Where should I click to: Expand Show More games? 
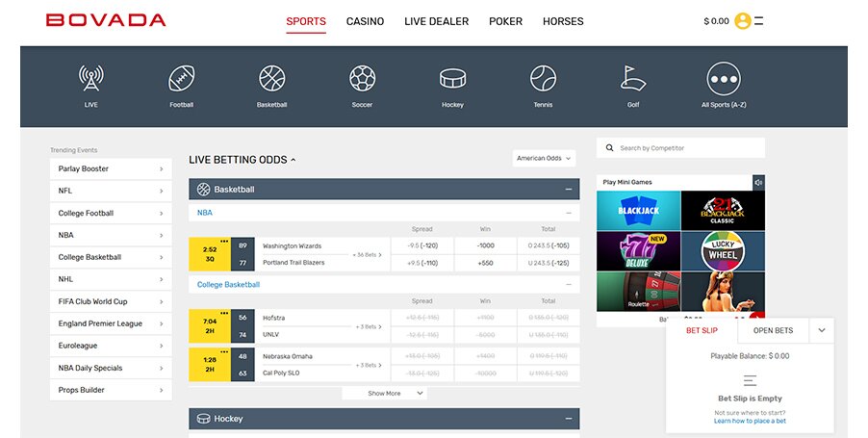384,393
